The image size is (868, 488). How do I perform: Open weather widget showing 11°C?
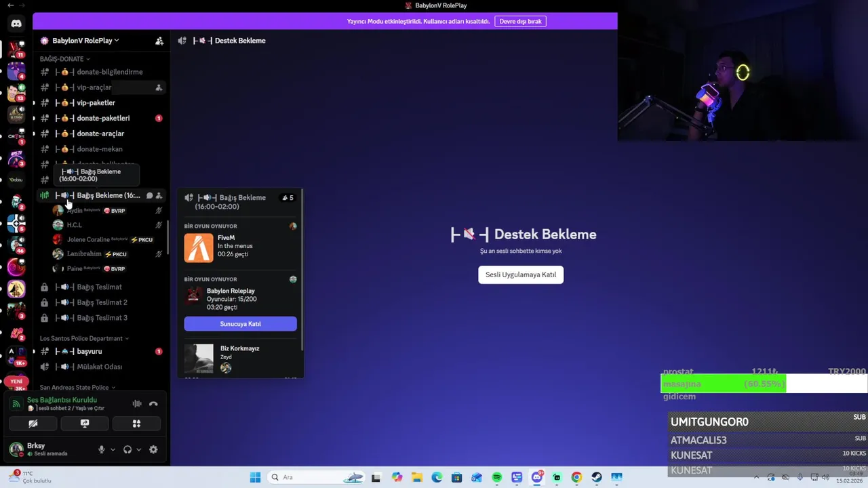pos(31,476)
